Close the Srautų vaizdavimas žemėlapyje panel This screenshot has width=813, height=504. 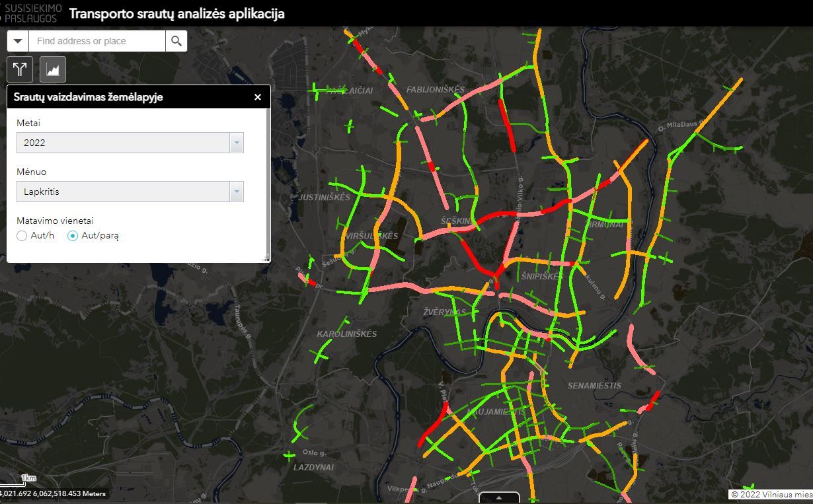[258, 97]
